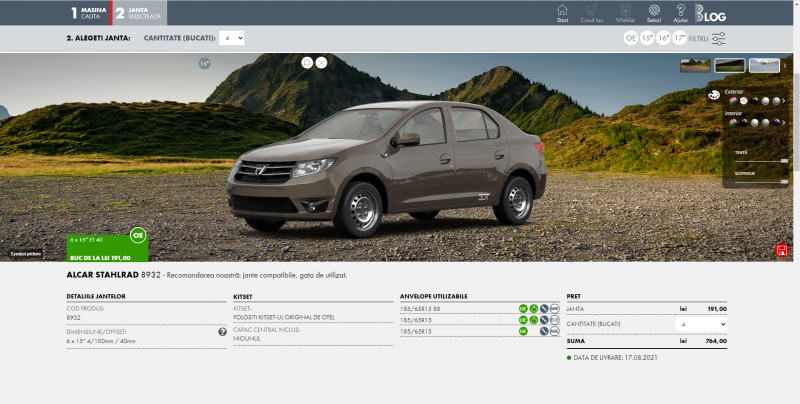
Task: Open the shopping cart icon
Action: 592,12
